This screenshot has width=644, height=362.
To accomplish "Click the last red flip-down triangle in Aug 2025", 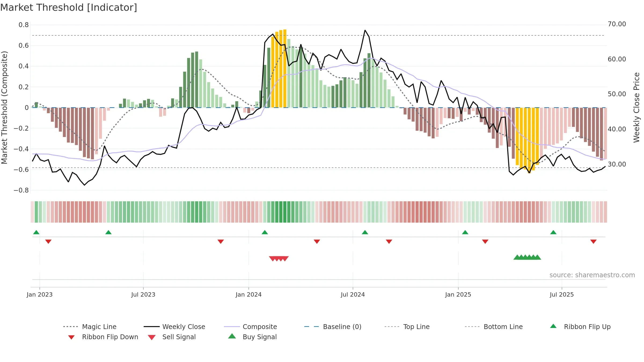I will (594, 242).
